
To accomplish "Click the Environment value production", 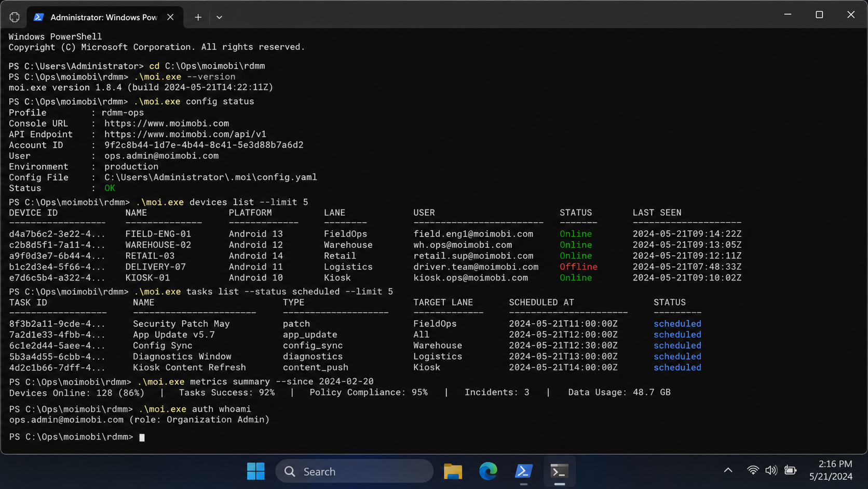I will (131, 167).
